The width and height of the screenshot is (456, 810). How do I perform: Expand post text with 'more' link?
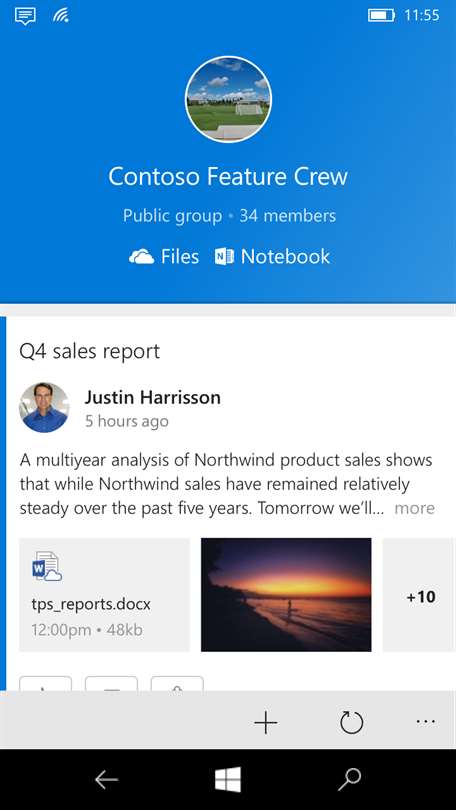(x=414, y=508)
